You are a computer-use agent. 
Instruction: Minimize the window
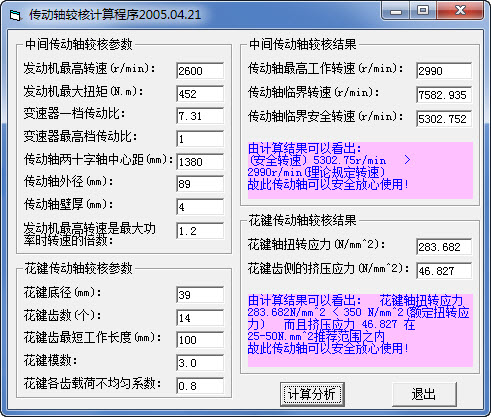click(396, 11)
